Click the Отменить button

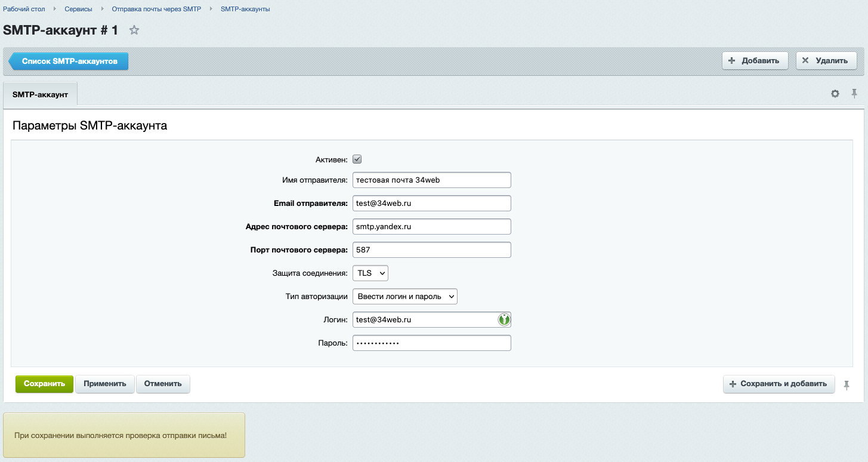point(163,384)
